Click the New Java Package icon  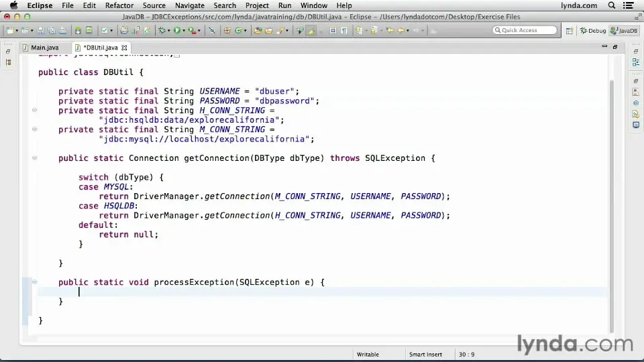(227, 30)
